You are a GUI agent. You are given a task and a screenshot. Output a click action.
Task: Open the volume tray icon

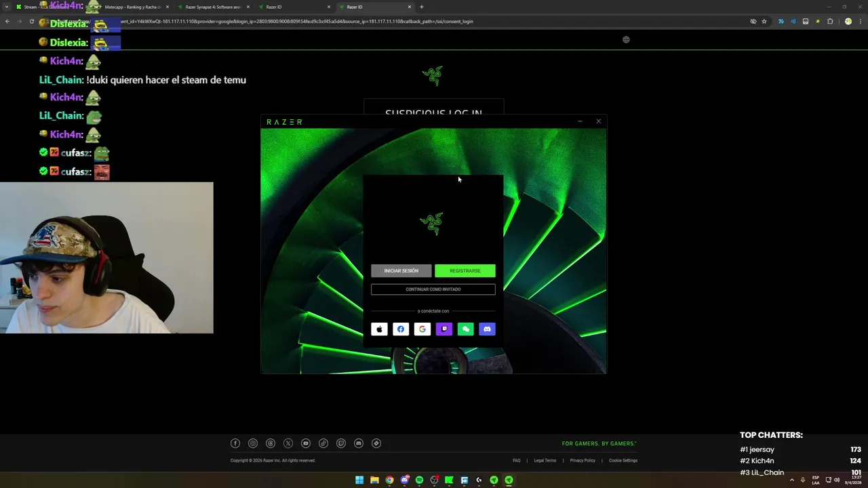point(836,480)
